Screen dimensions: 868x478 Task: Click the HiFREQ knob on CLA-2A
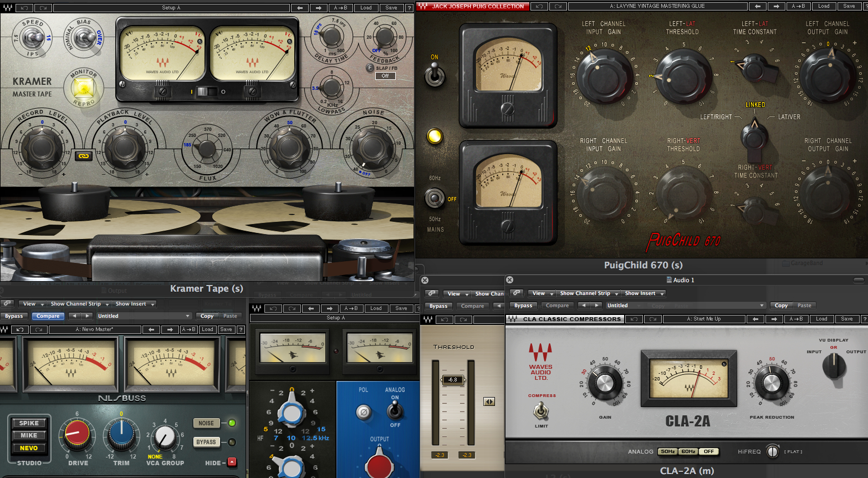(x=773, y=451)
